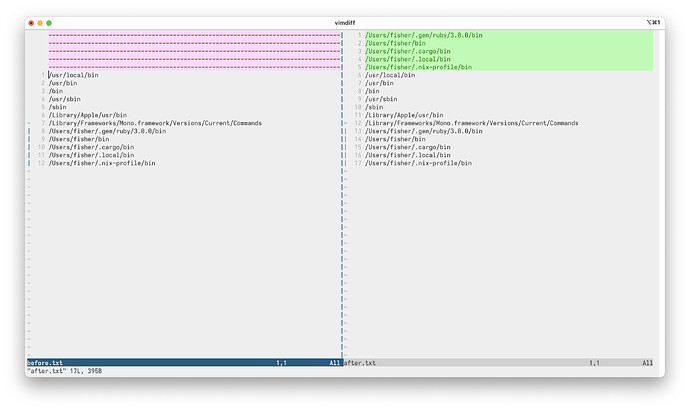This screenshot has height=410, width=690.
Task: Click line 17 .nix-profile/bin in after.txt pane
Action: click(418, 163)
